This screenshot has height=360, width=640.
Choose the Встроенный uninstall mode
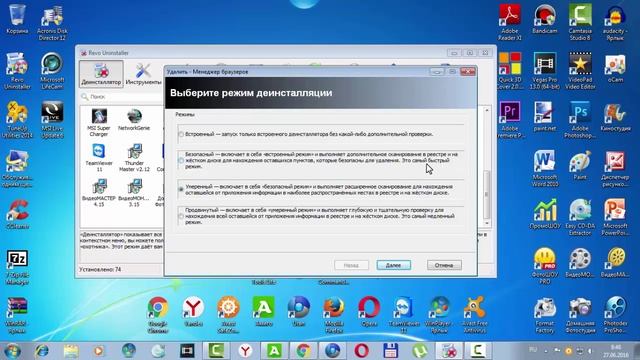(181, 134)
